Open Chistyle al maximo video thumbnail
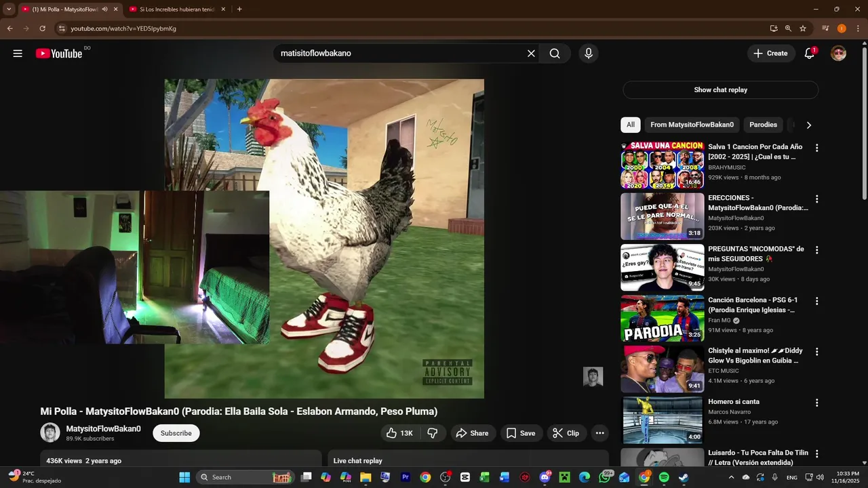The image size is (868, 488). pos(663,369)
